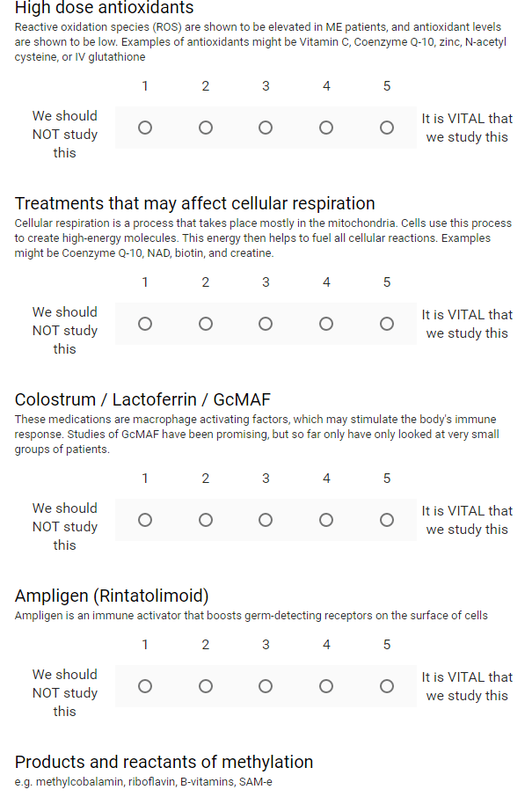Mark High dose antioxidants as 5

[387, 128]
